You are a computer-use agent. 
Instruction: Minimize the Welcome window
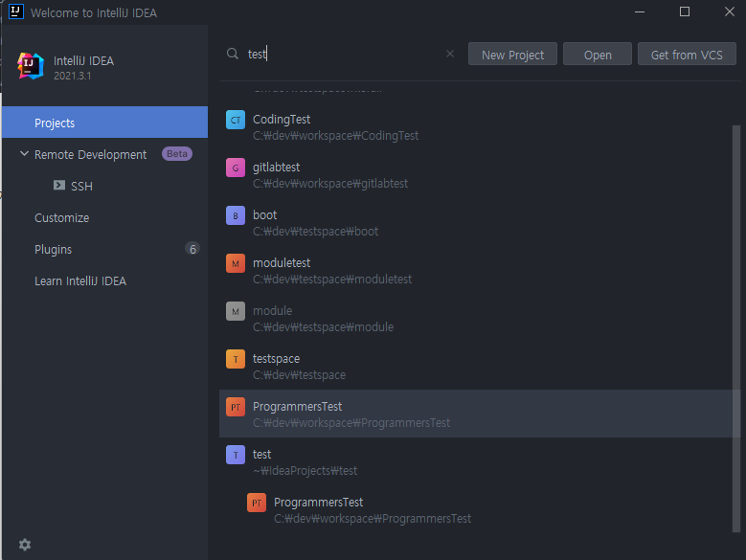point(640,11)
